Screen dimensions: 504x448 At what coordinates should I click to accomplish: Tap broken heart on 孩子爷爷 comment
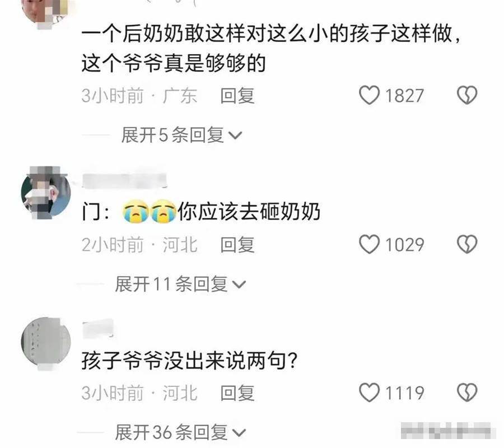click(x=467, y=393)
